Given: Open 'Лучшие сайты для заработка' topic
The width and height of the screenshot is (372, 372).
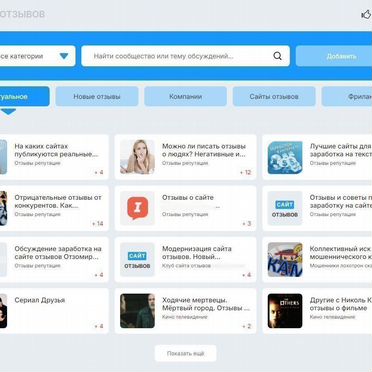Looking at the screenshot, I should [x=341, y=150].
